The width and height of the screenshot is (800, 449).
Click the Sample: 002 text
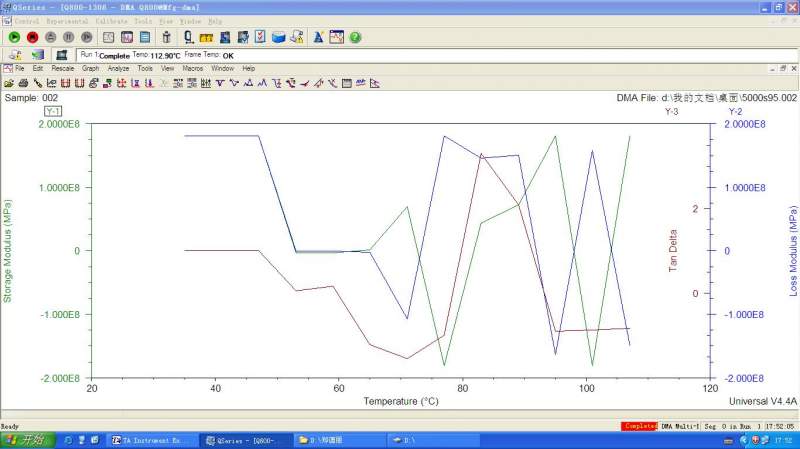pos(31,98)
